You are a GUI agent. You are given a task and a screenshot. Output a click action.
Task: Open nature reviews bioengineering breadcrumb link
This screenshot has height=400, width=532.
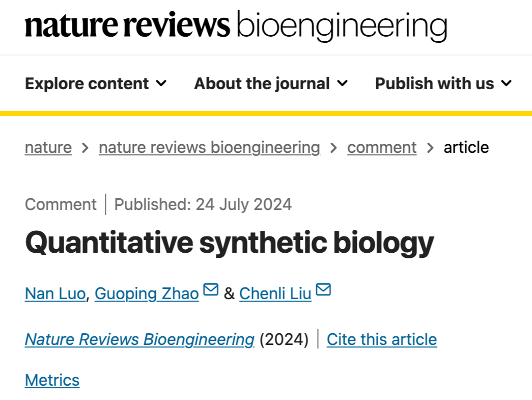[x=210, y=147]
